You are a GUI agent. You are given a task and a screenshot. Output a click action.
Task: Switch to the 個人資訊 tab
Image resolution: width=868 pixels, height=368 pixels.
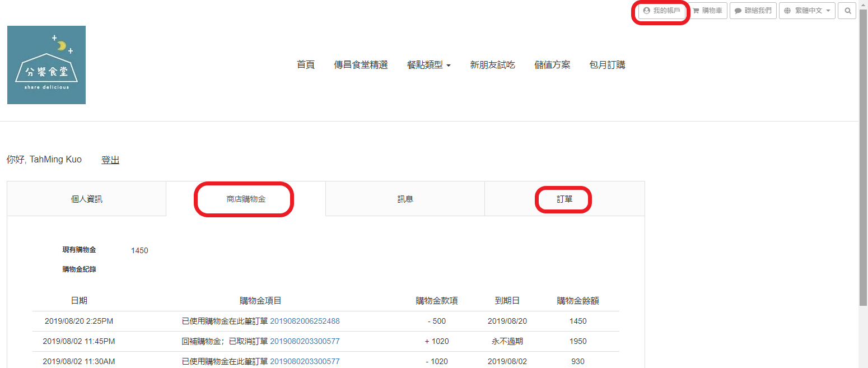click(87, 199)
